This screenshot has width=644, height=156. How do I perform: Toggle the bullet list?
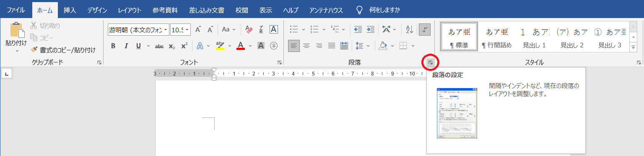(x=294, y=30)
